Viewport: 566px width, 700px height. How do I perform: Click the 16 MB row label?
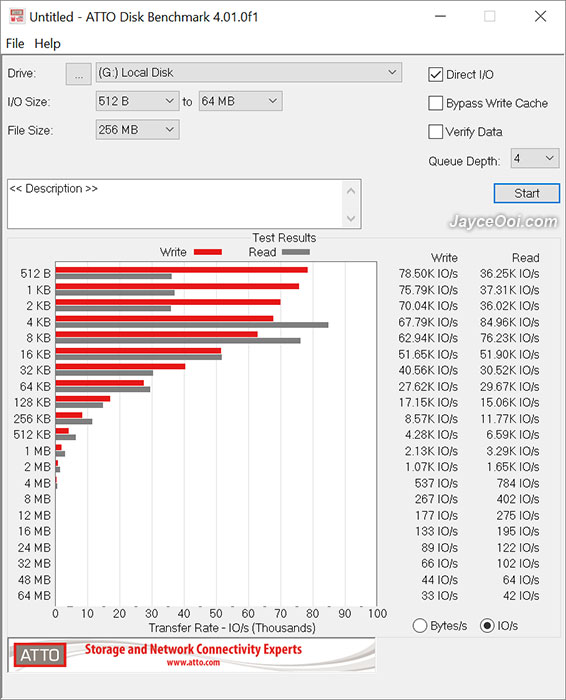tap(34, 532)
